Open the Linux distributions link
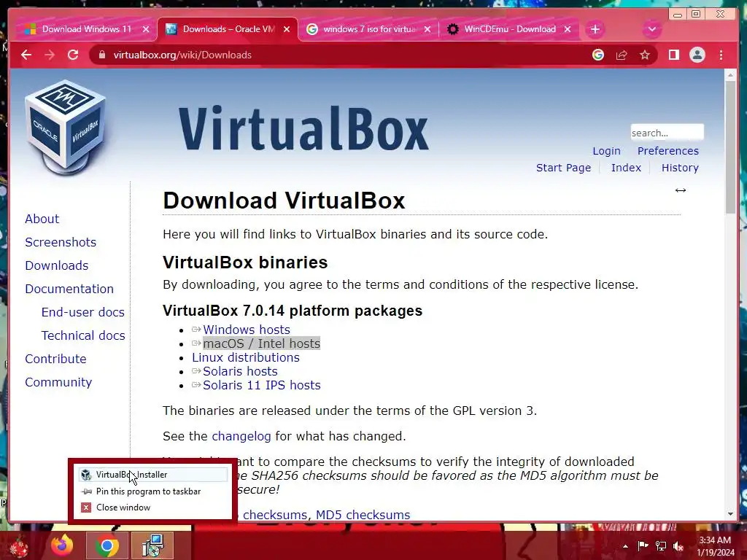Image resolution: width=747 pixels, height=560 pixels. point(246,357)
